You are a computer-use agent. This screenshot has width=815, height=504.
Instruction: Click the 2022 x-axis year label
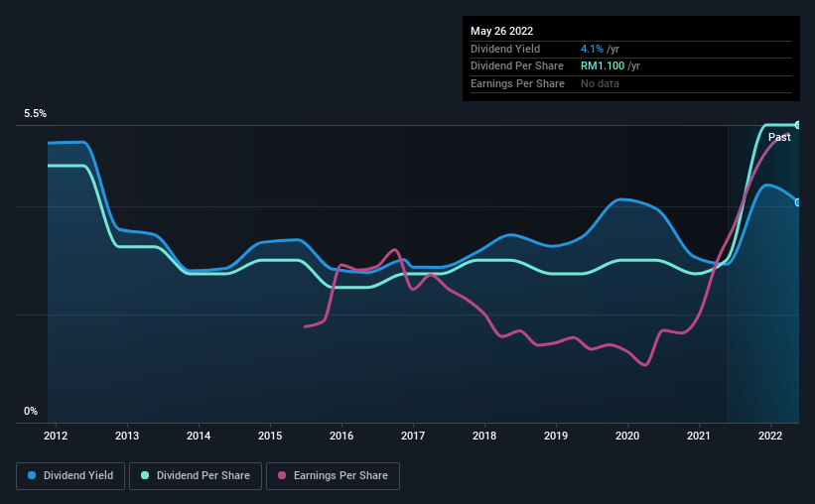[x=770, y=436]
